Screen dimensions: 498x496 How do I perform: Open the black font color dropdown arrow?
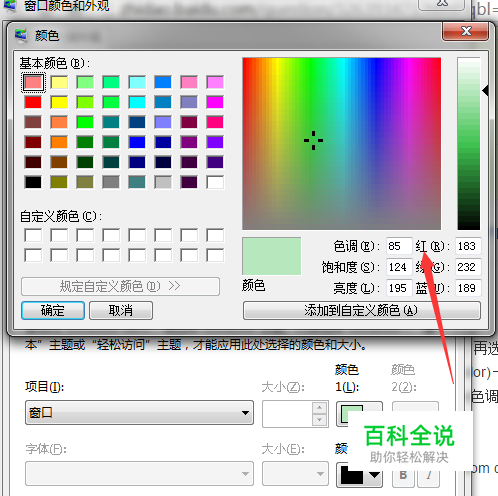point(375,475)
